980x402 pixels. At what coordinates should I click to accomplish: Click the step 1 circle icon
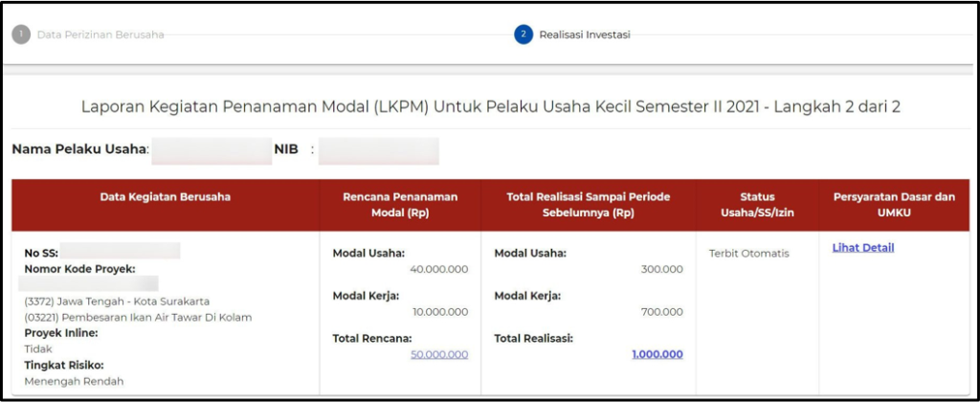[x=21, y=34]
